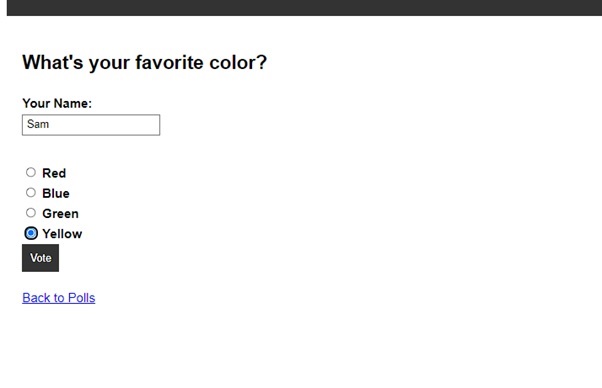
Task: Click the selected Yellow radio button
Action: click(x=31, y=233)
